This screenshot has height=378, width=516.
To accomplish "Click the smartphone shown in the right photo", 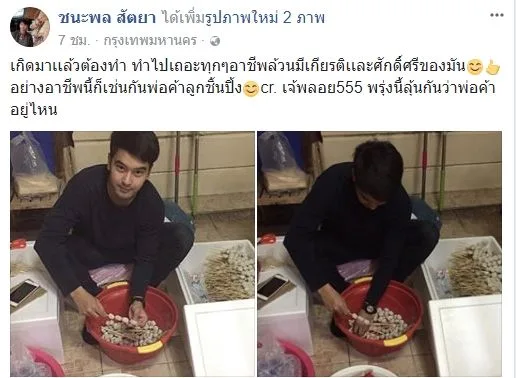I will click(x=273, y=288).
